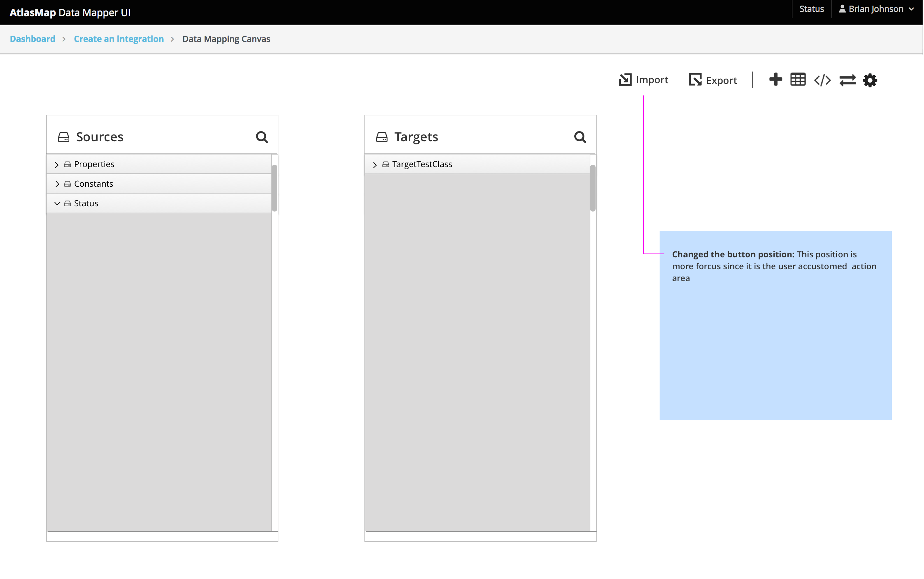Viewport: 924px width, 579px height.
Task: Collapse the Status group in Sources
Action: click(57, 203)
